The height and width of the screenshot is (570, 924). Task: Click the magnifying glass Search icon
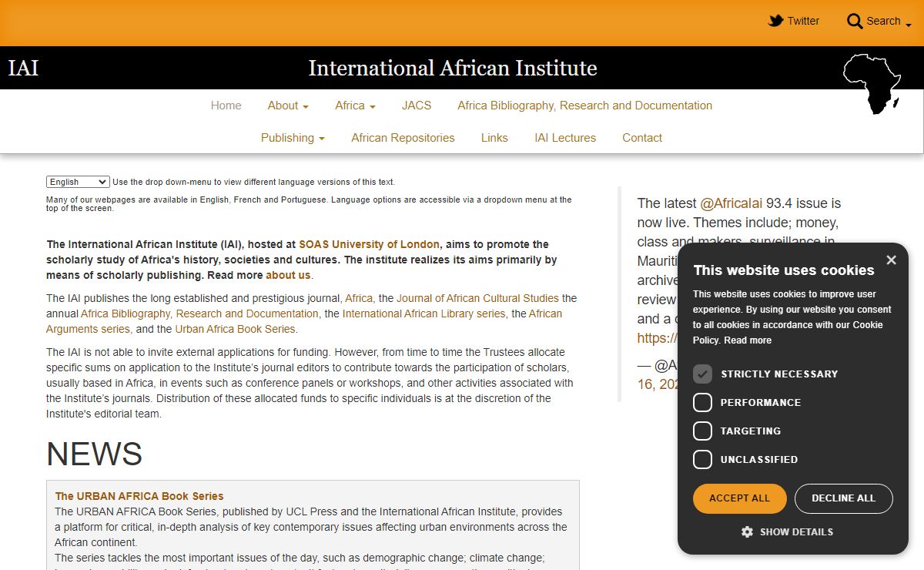[x=855, y=21]
